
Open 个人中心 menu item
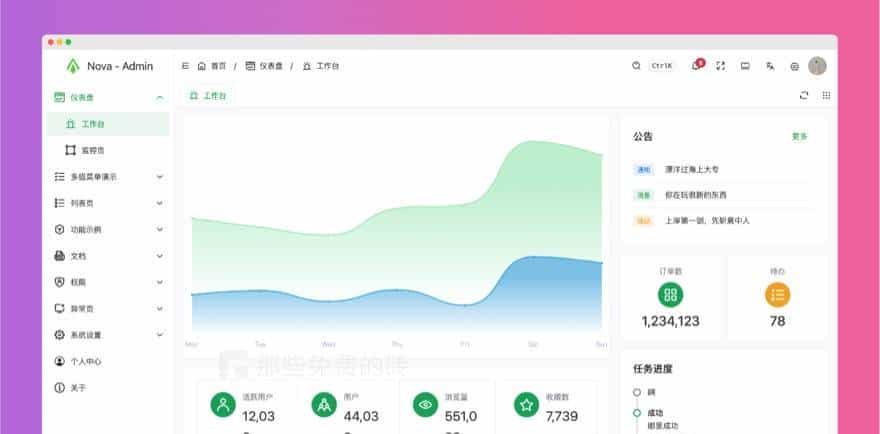click(108, 361)
